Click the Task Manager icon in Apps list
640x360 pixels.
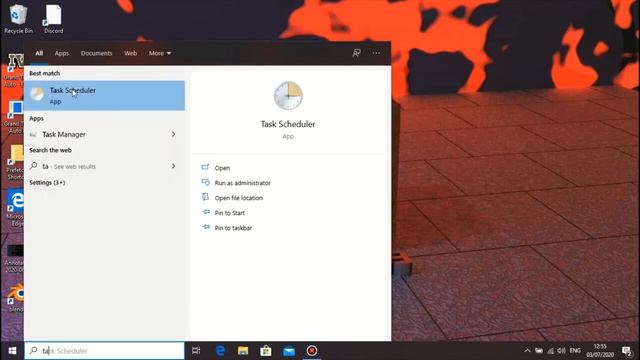33,134
